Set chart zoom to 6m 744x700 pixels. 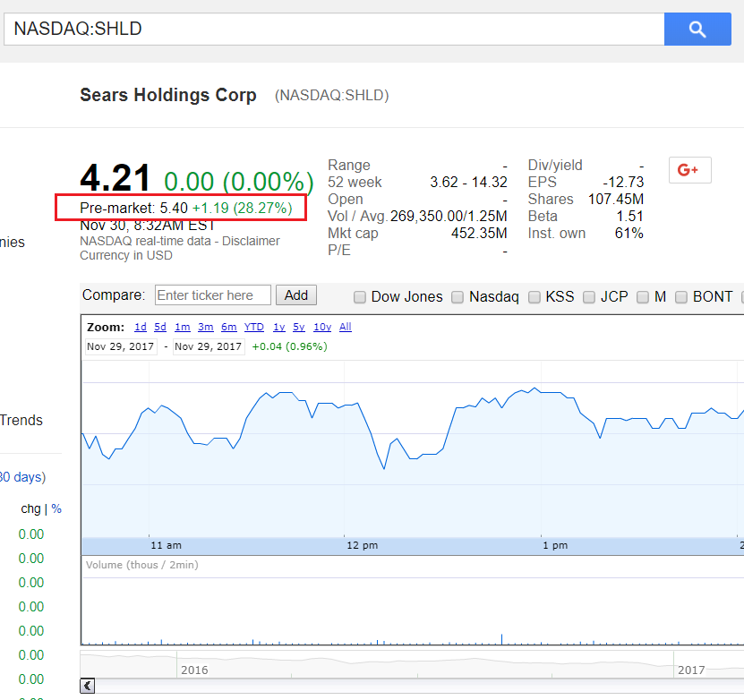[228, 327]
